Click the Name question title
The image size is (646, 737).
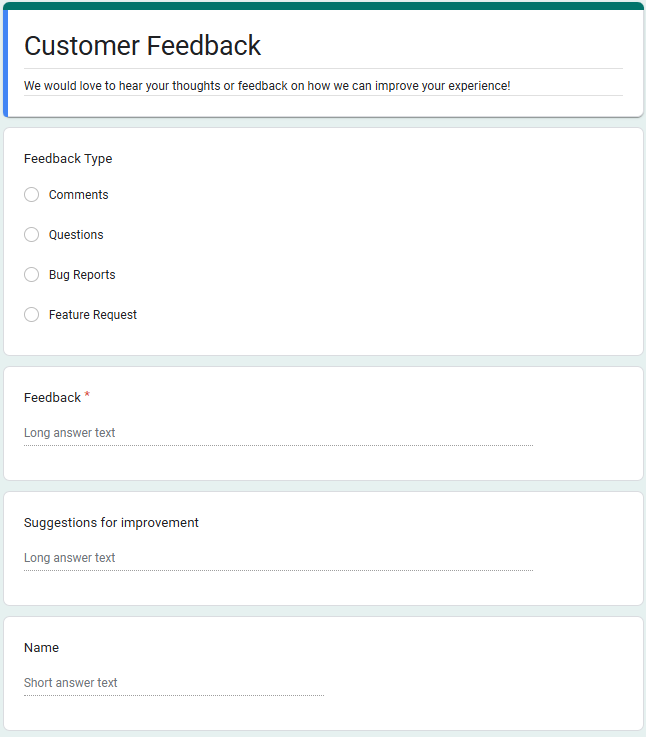tap(41, 648)
